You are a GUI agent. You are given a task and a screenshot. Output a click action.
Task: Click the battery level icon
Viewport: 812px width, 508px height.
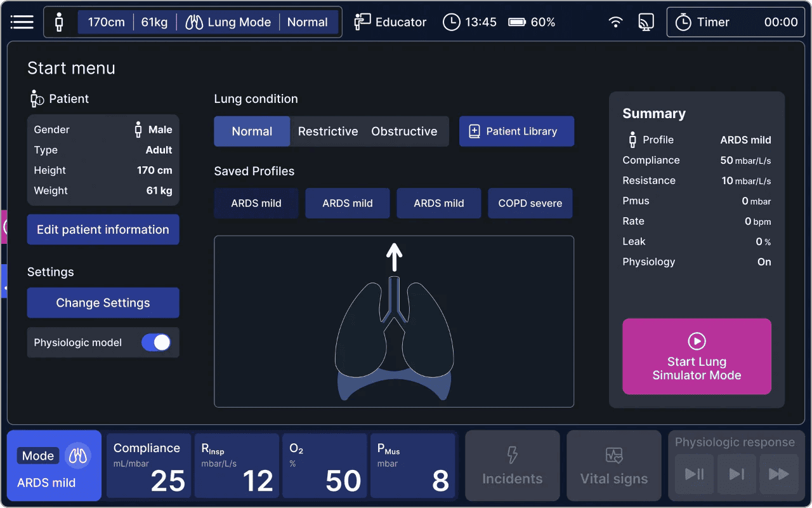[x=517, y=22]
